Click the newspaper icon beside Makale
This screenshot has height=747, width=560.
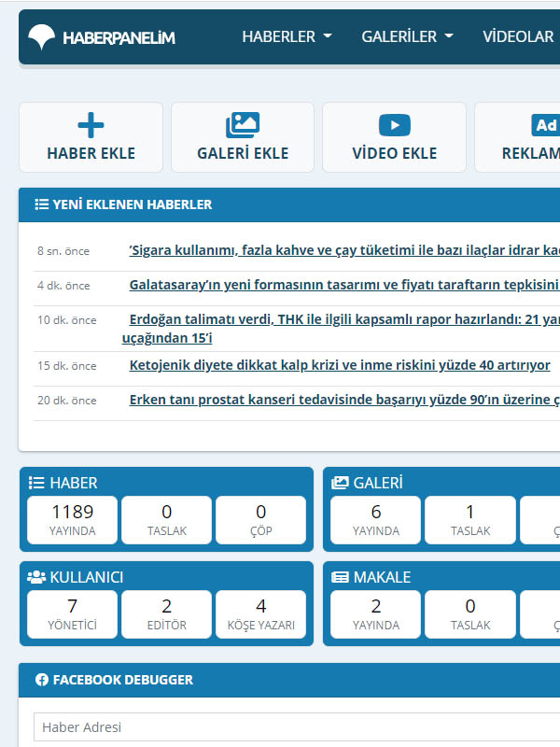340,577
